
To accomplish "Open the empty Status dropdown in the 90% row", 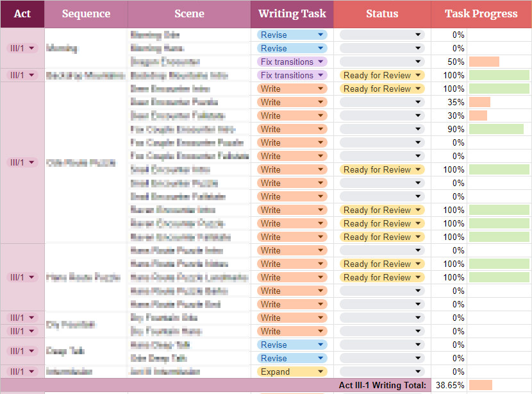I will coord(382,129).
